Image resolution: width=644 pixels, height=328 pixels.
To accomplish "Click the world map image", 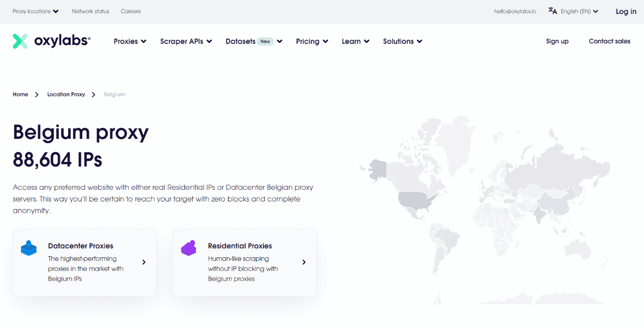I will 485,211.
